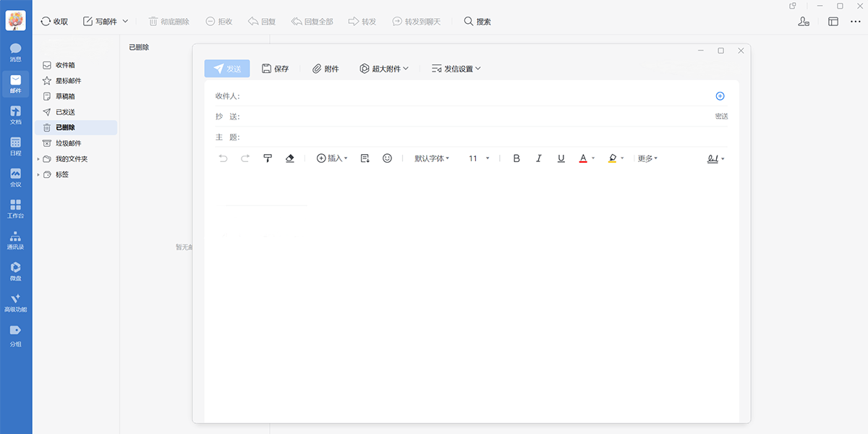This screenshot has width=868, height=434.
Task: Select the 收件箱 inbox folder
Action: coord(65,65)
